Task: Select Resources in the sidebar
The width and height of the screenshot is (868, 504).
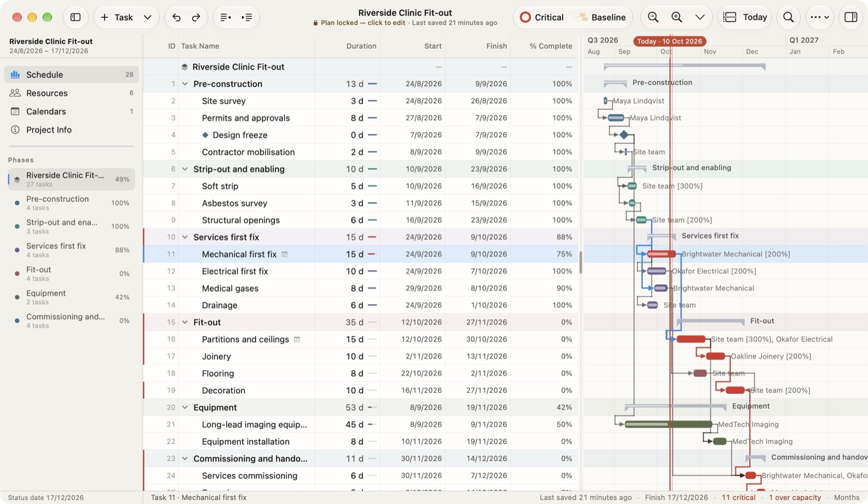Action: tap(72, 93)
